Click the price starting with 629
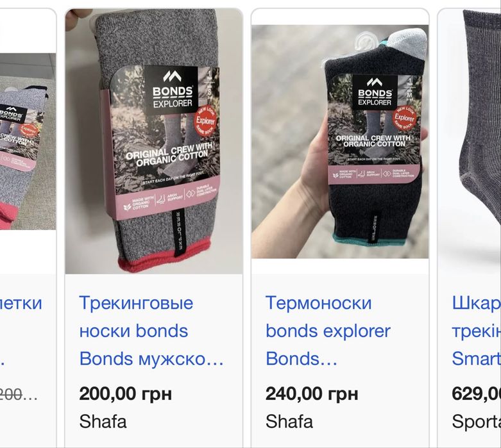This screenshot has height=448, width=501. point(477,394)
